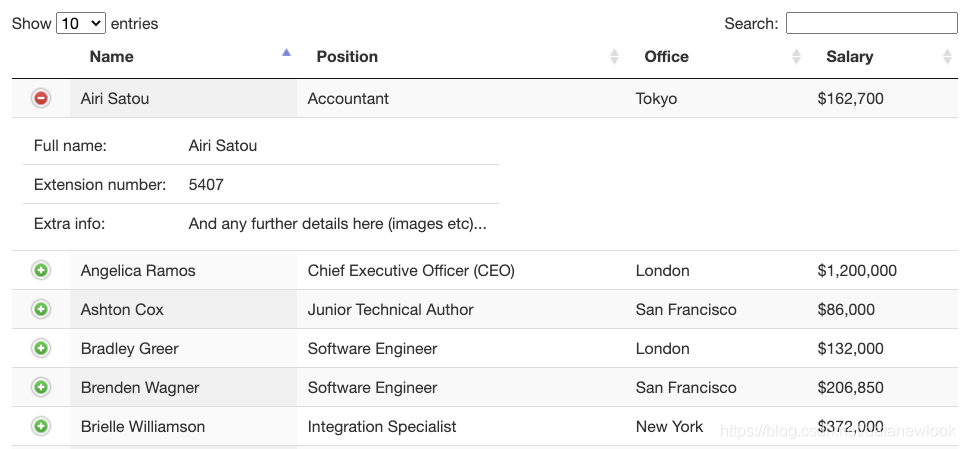Screen dimensions: 965x449
Task: Expand Bradley Greer row details
Action: tap(41, 348)
